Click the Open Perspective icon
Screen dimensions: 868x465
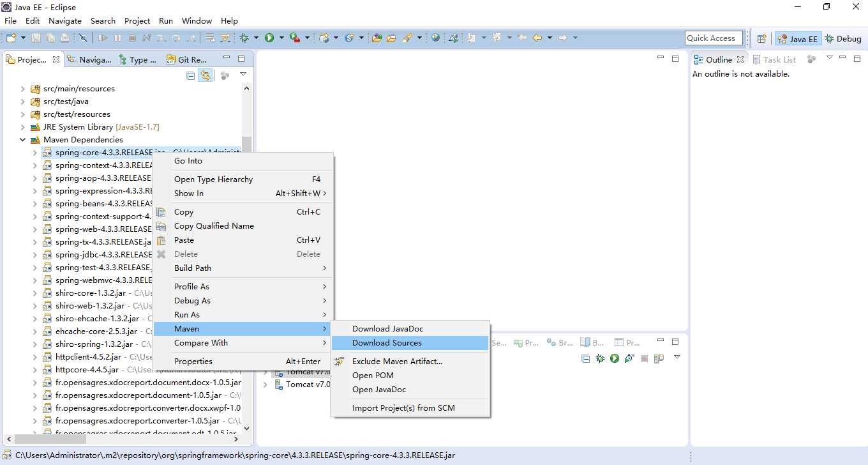point(761,39)
